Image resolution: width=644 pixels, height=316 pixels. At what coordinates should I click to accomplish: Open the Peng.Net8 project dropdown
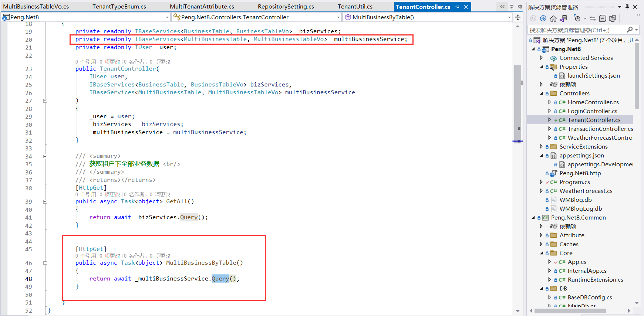pyautogui.click(x=167, y=17)
